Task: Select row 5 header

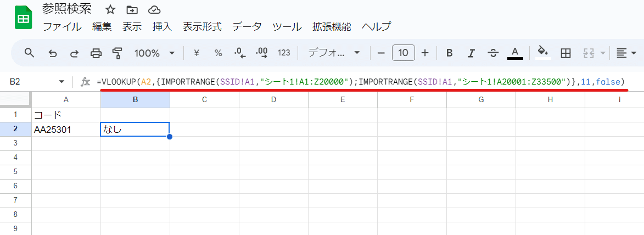Action: (x=15, y=172)
